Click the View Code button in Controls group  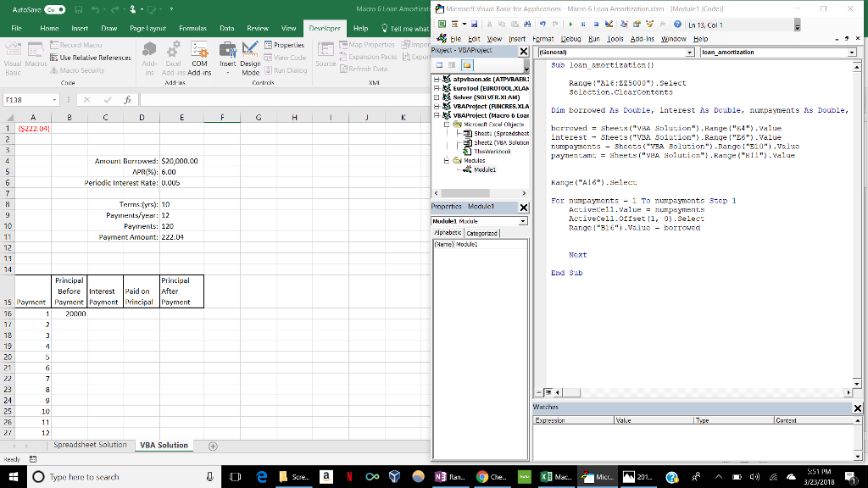[286, 57]
